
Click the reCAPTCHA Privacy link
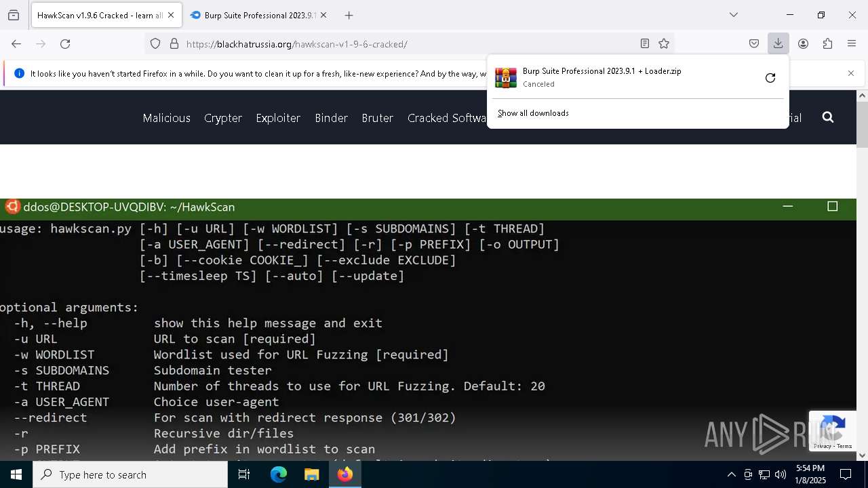822,446
